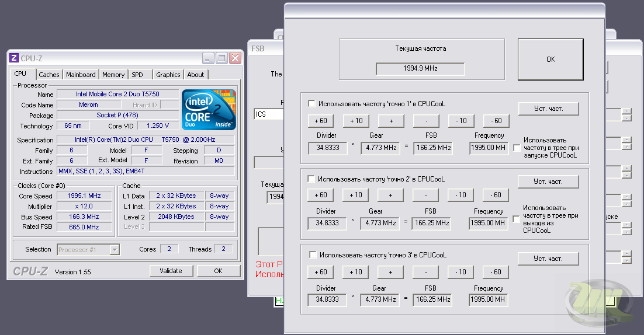Image resolution: width=644 pixels, height=335 pixels.
Task: Click OK button in CPU-Z window
Action: click(x=218, y=271)
